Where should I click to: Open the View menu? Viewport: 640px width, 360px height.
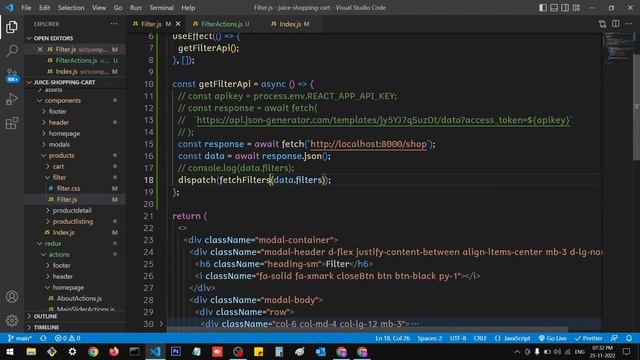pos(99,8)
